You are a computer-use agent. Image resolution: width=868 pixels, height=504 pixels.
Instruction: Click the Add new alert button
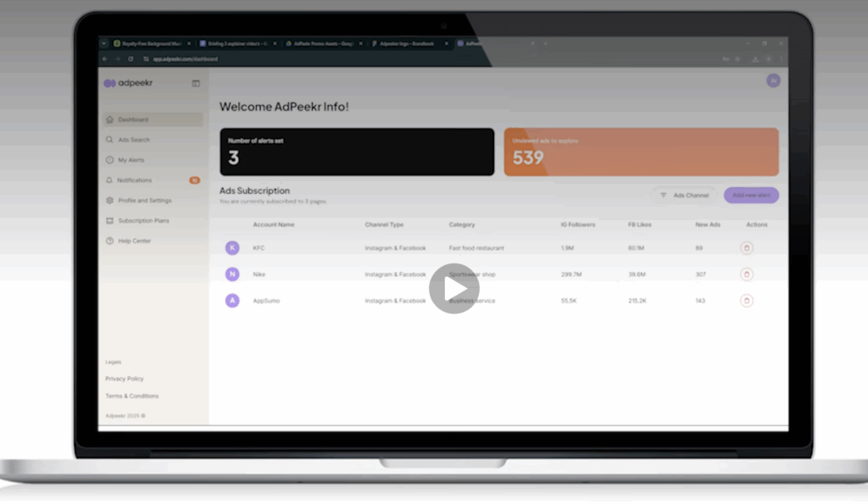[751, 196]
